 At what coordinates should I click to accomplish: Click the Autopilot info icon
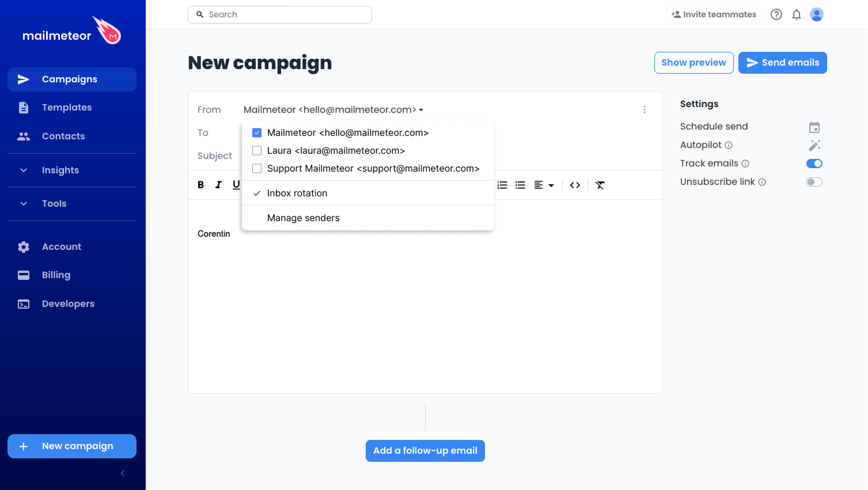(x=729, y=145)
